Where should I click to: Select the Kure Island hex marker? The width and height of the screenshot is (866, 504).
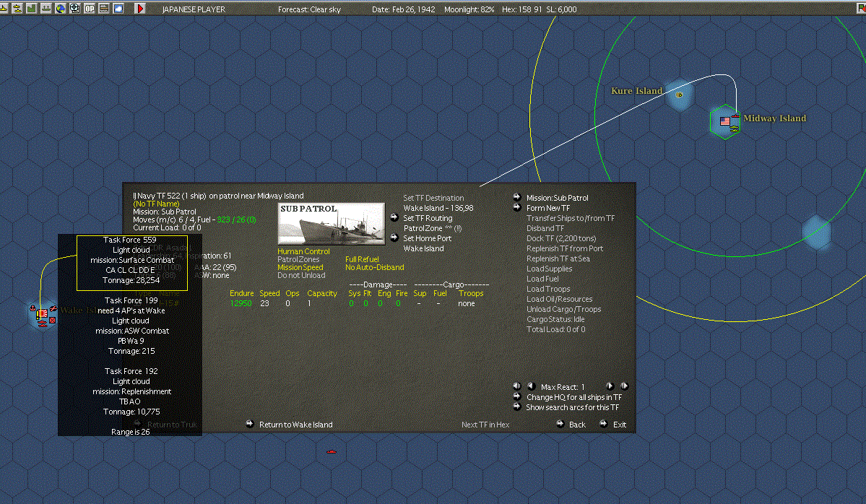pyautogui.click(x=680, y=95)
